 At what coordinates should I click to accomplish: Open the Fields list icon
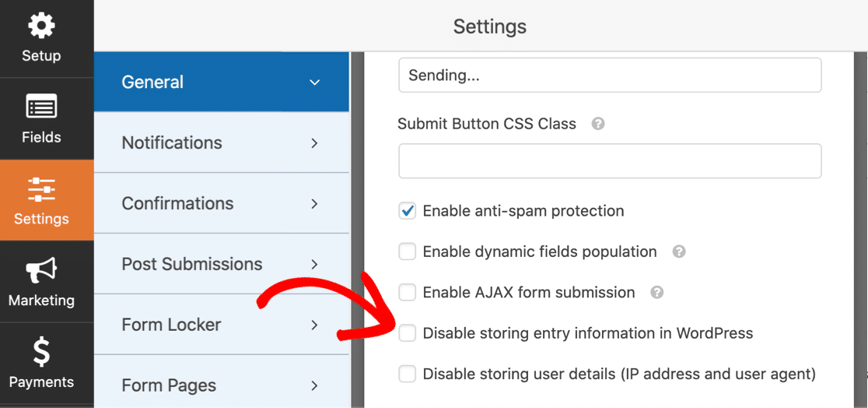click(41, 107)
